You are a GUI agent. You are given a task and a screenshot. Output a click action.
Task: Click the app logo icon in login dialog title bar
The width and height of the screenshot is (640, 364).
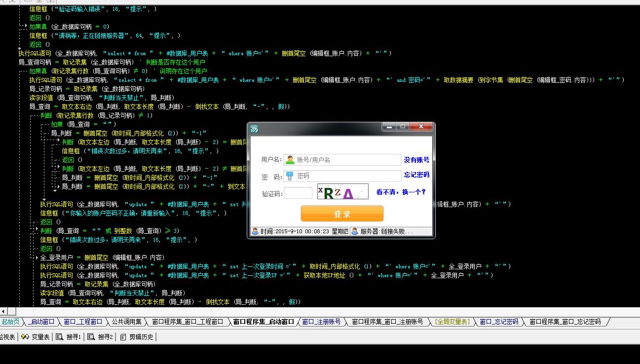[255, 128]
